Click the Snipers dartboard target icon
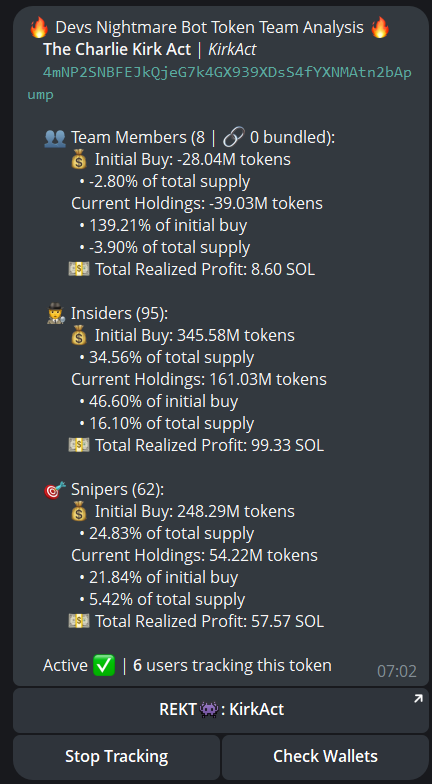The height and width of the screenshot is (784, 432). [x=55, y=490]
